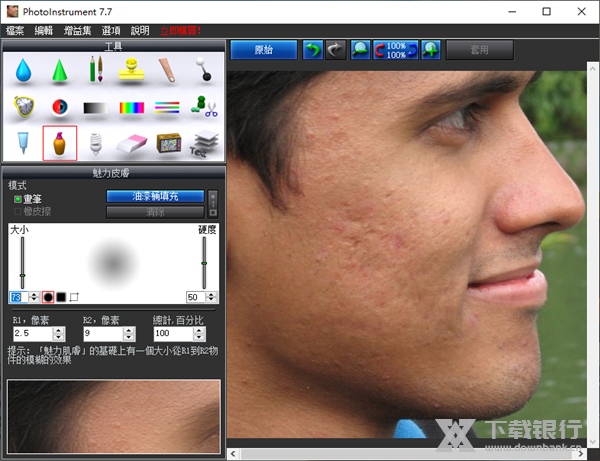Click the 原始 original button
This screenshot has height=461, width=600.
tap(264, 49)
